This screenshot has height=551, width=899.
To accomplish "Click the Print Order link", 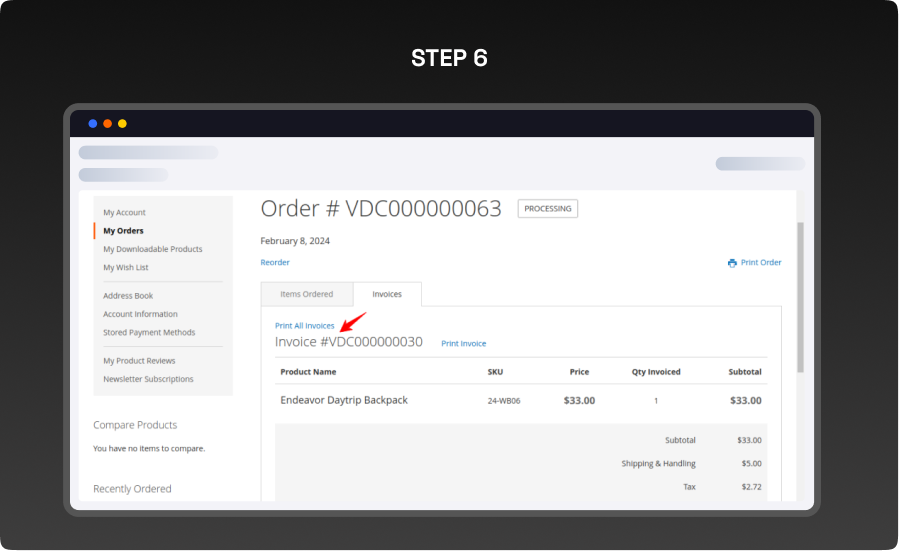I will (760, 263).
